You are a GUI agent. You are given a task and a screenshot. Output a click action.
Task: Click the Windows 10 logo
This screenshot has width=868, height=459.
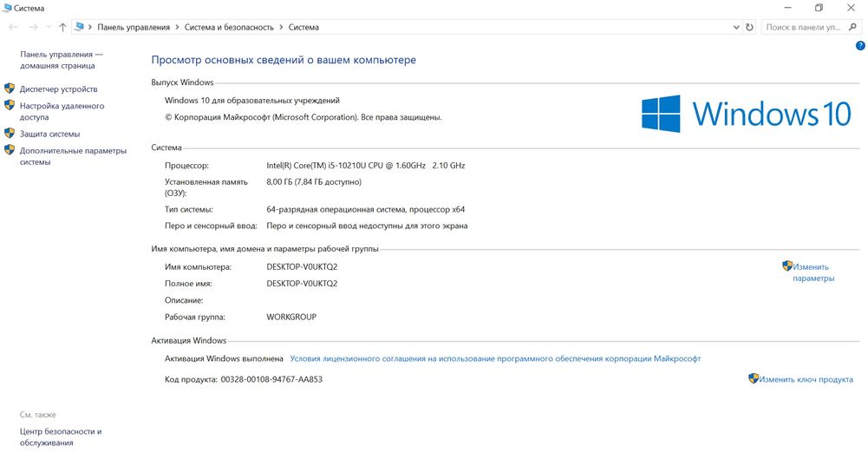[x=747, y=114]
